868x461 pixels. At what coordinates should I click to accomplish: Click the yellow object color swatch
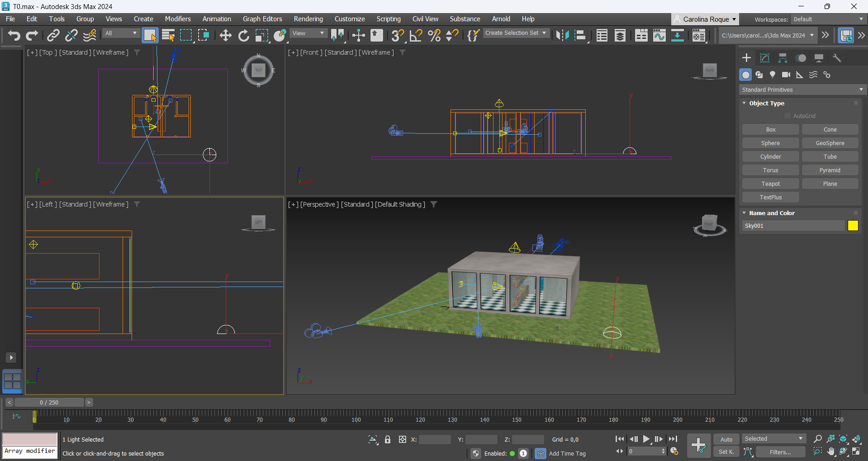pyautogui.click(x=853, y=226)
